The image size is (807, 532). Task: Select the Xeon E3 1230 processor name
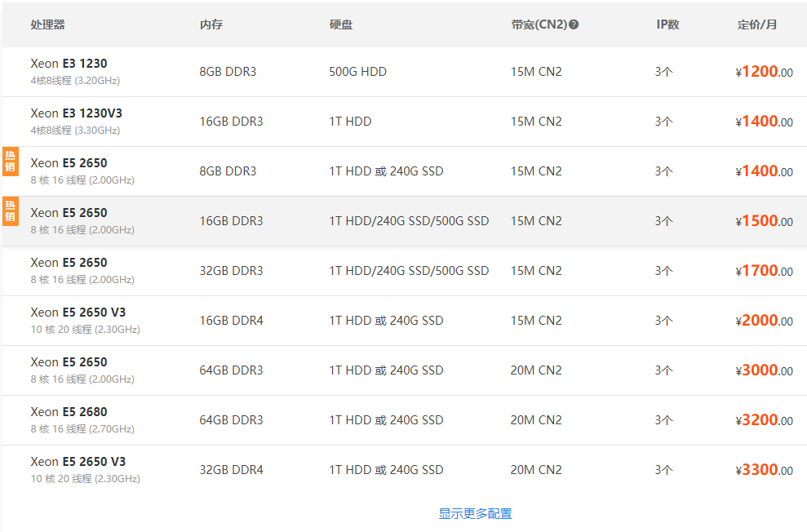69,64
